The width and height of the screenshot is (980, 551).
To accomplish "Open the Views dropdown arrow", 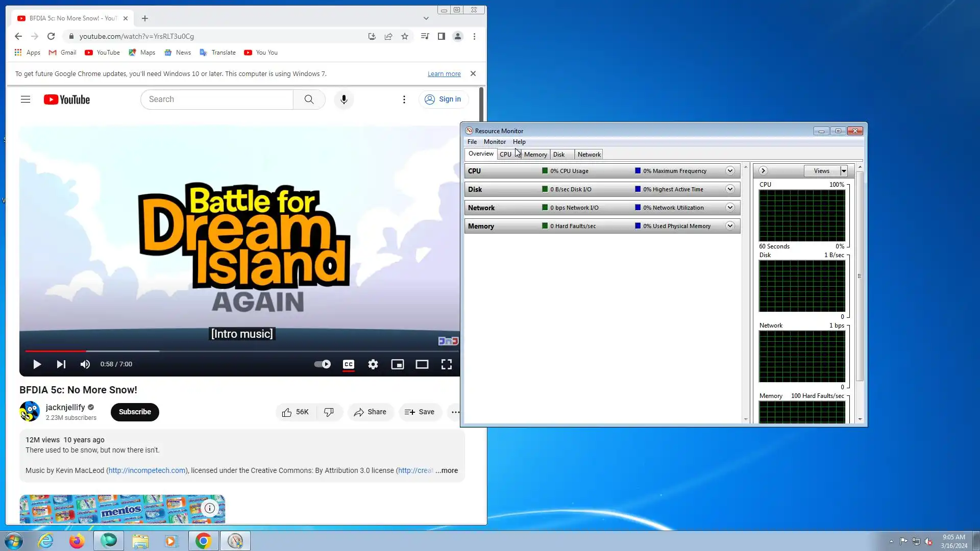I will click(x=844, y=171).
